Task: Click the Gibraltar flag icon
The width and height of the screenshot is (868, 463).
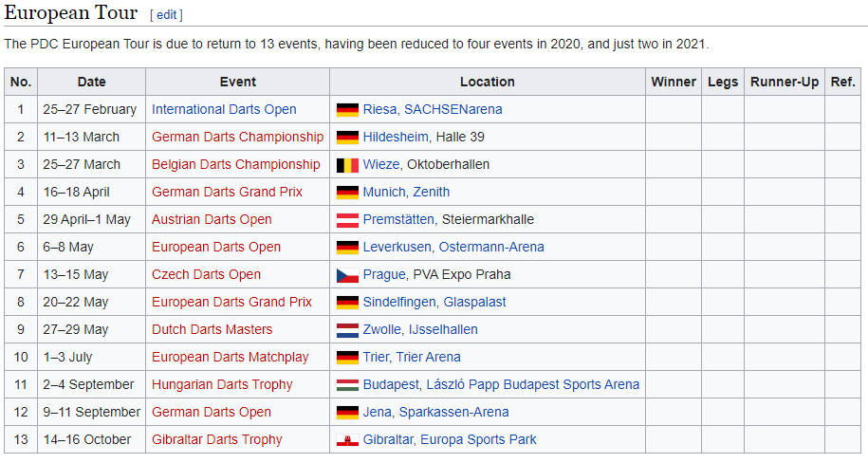Action: click(x=347, y=440)
